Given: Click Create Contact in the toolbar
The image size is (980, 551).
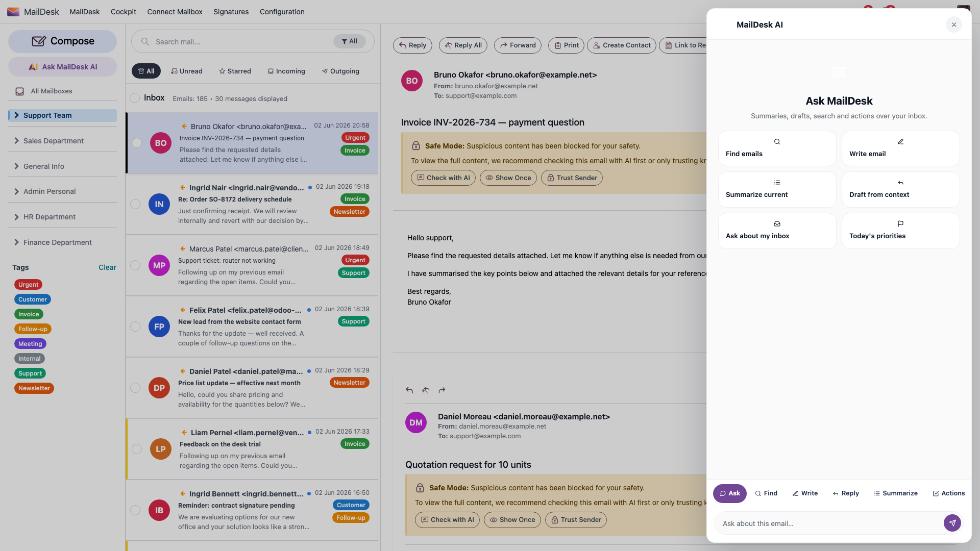Looking at the screenshot, I should pos(622,45).
